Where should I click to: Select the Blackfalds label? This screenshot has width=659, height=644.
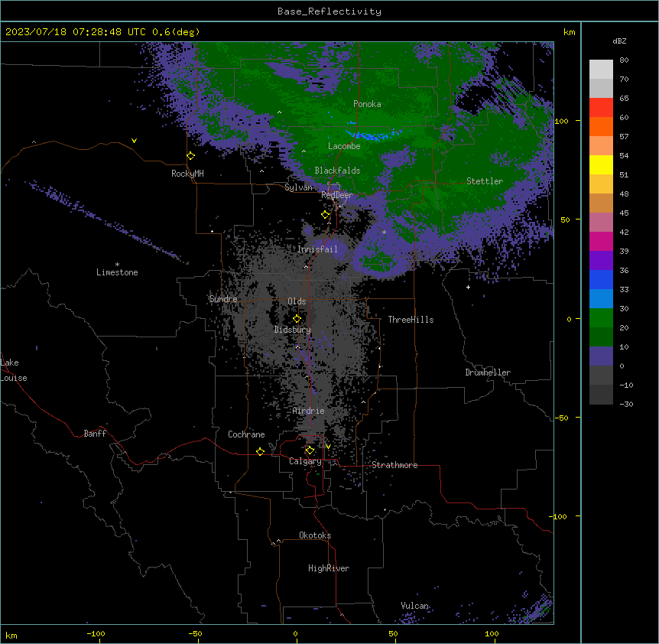coord(337,171)
